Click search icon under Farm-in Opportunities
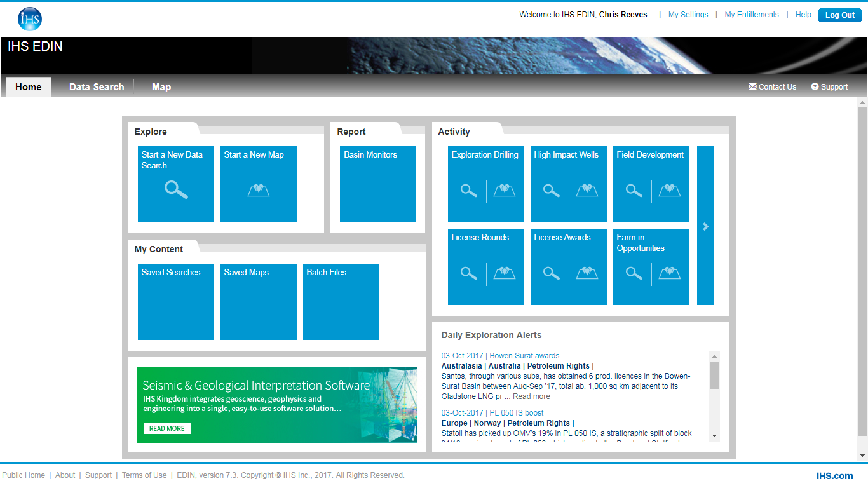 (634, 273)
